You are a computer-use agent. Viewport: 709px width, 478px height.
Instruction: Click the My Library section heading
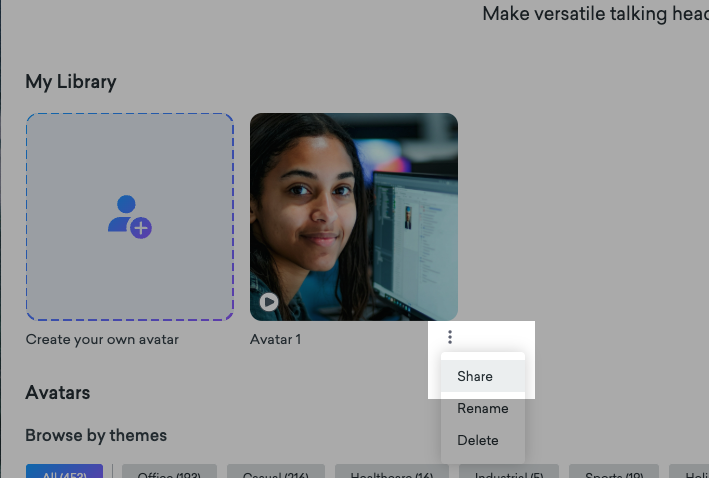71,82
